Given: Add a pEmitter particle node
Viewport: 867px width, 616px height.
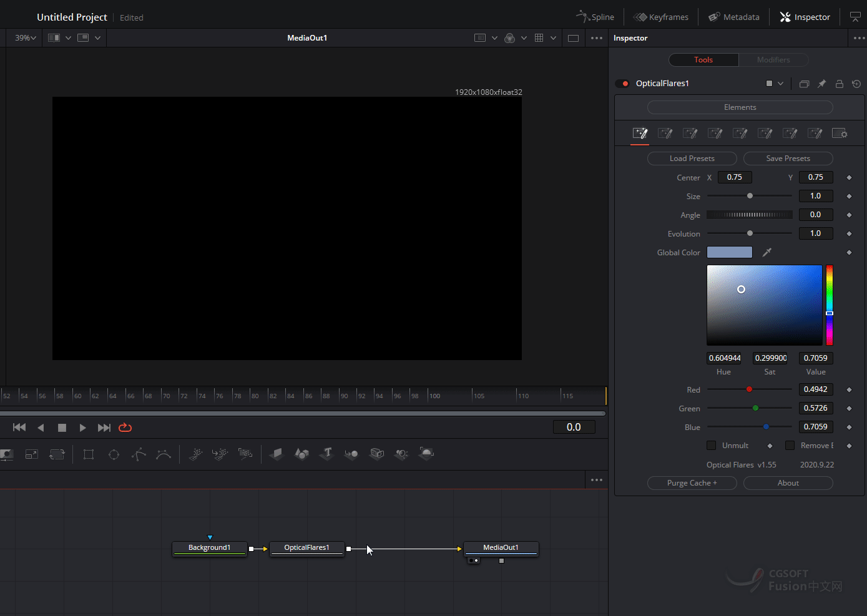Looking at the screenshot, I should [195, 454].
